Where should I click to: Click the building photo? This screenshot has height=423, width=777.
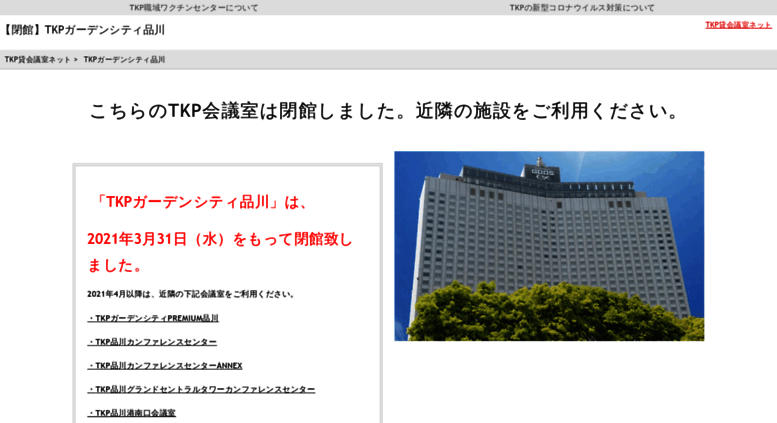pyautogui.click(x=549, y=246)
